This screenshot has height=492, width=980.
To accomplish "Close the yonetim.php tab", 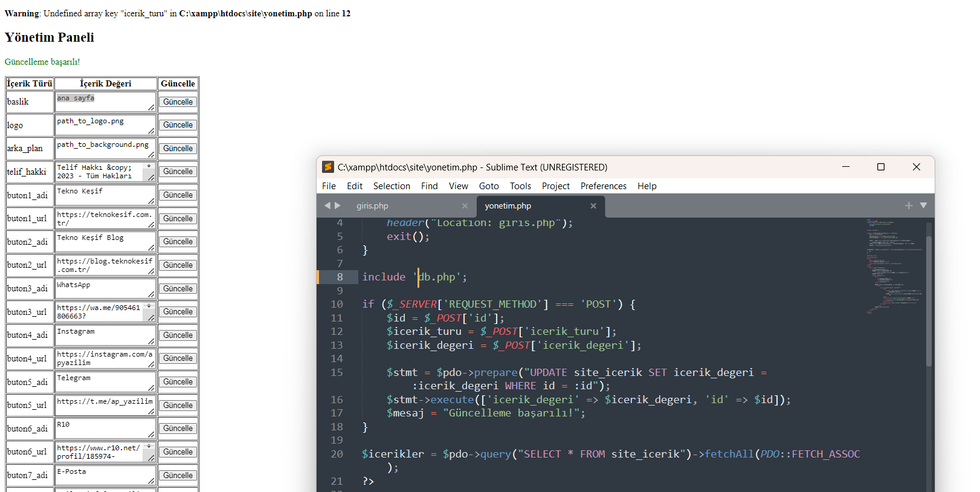I will pyautogui.click(x=593, y=206).
